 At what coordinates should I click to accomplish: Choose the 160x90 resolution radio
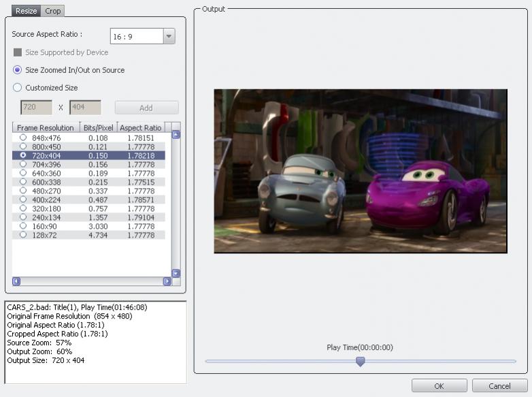(x=23, y=226)
